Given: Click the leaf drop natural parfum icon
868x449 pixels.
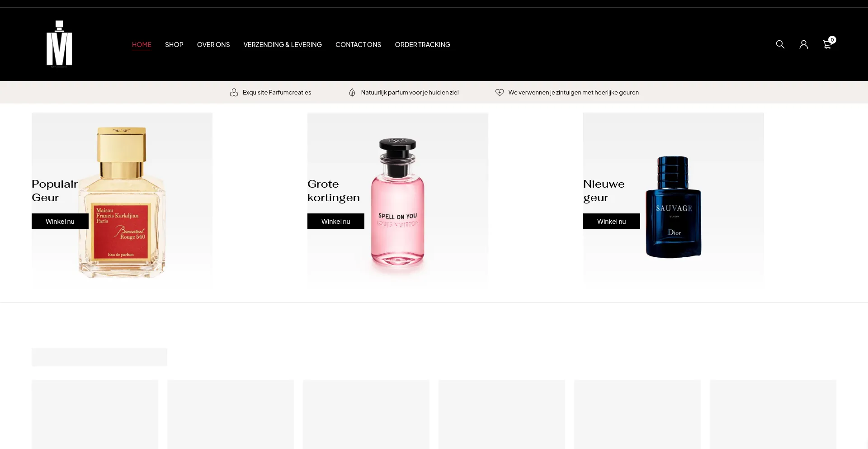Looking at the screenshot, I should (352, 92).
